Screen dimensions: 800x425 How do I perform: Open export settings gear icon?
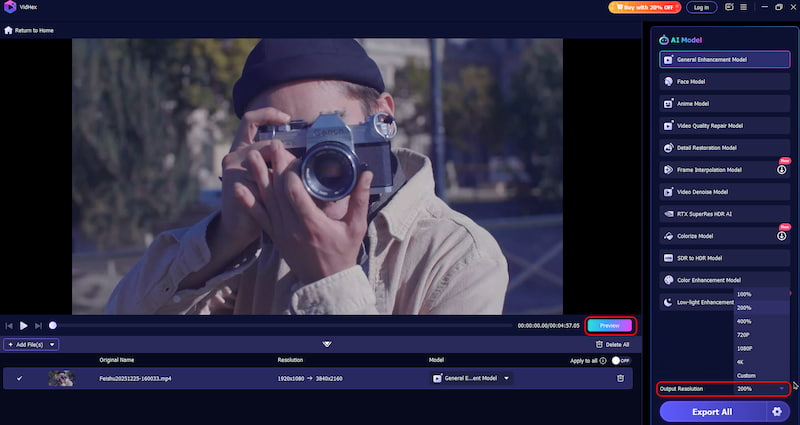(x=776, y=411)
